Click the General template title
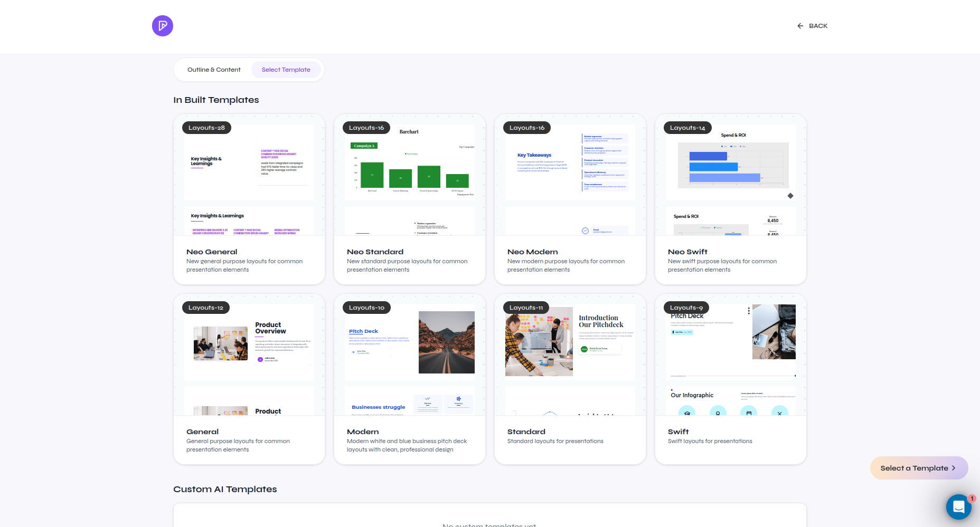This screenshot has height=527, width=980. (202, 432)
